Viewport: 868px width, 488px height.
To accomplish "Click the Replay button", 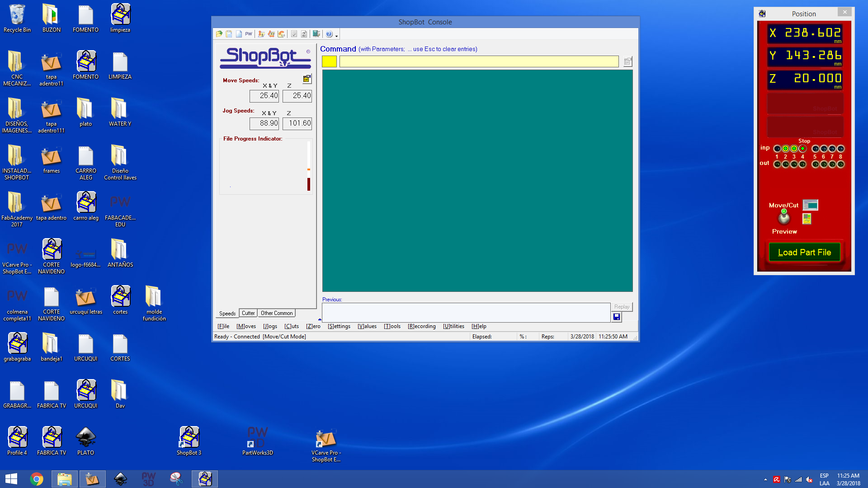I will coord(622,307).
